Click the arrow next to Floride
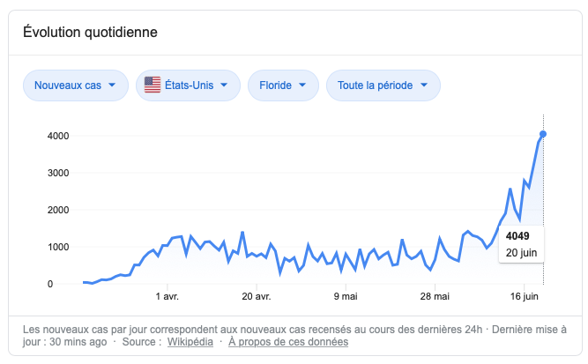 coord(302,85)
